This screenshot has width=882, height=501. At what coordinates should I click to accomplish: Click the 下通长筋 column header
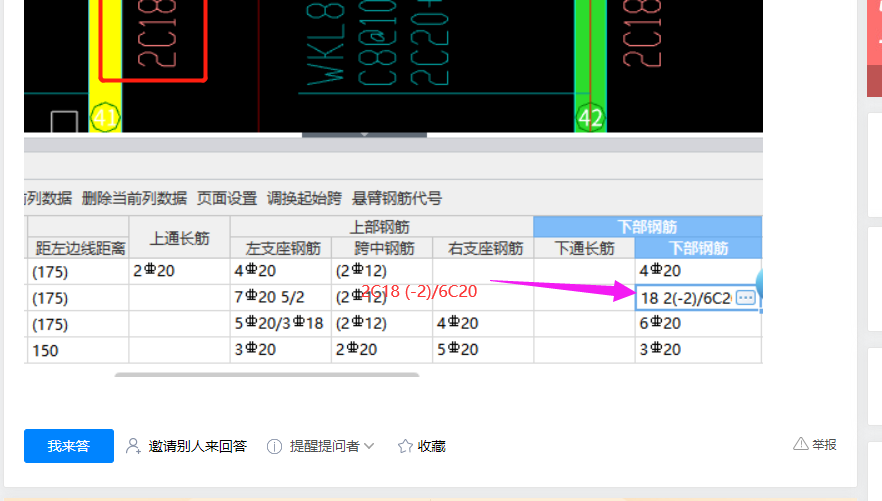(x=584, y=248)
